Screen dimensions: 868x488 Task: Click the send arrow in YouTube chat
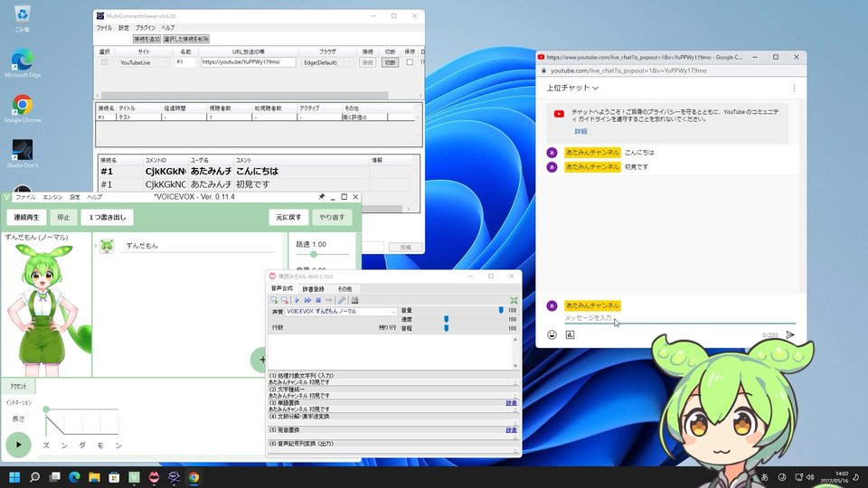pos(790,334)
